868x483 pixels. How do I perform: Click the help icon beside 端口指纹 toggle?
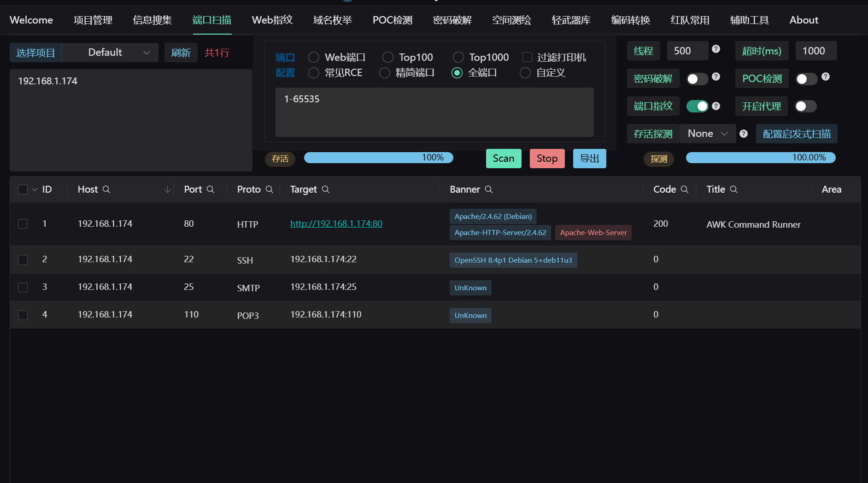tap(716, 106)
